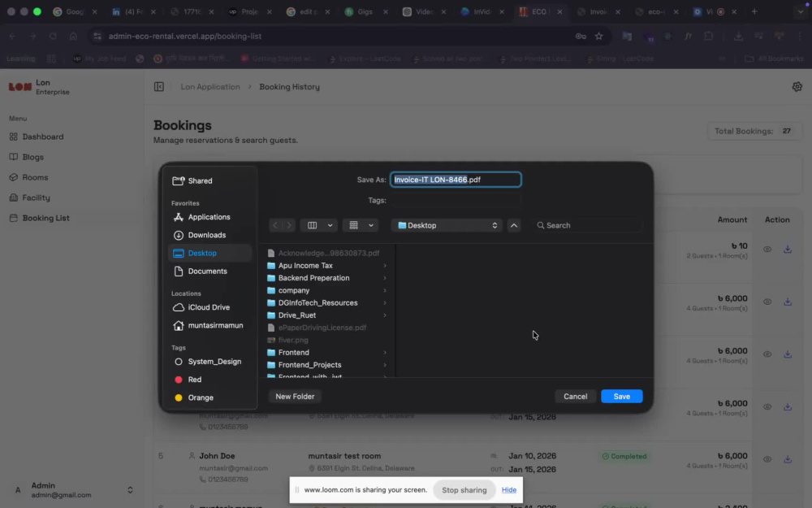This screenshot has height=508, width=812.
Task: Select Shared in the dialog sidebar
Action: (209, 180)
